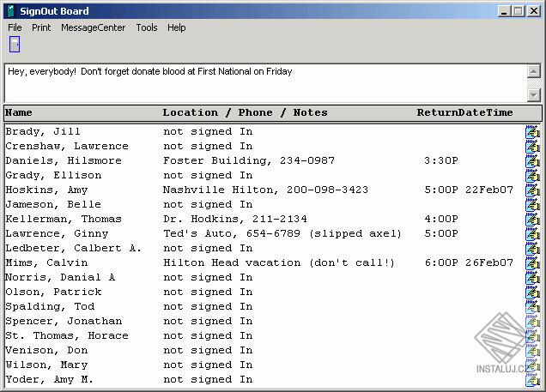Click the ReturnDateTime column header

(464, 112)
